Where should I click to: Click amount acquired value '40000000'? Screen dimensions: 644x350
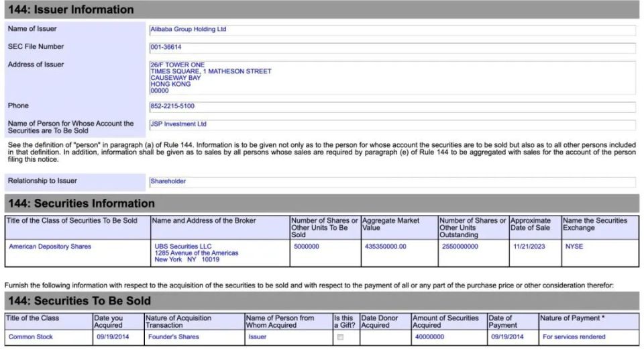(x=429, y=337)
